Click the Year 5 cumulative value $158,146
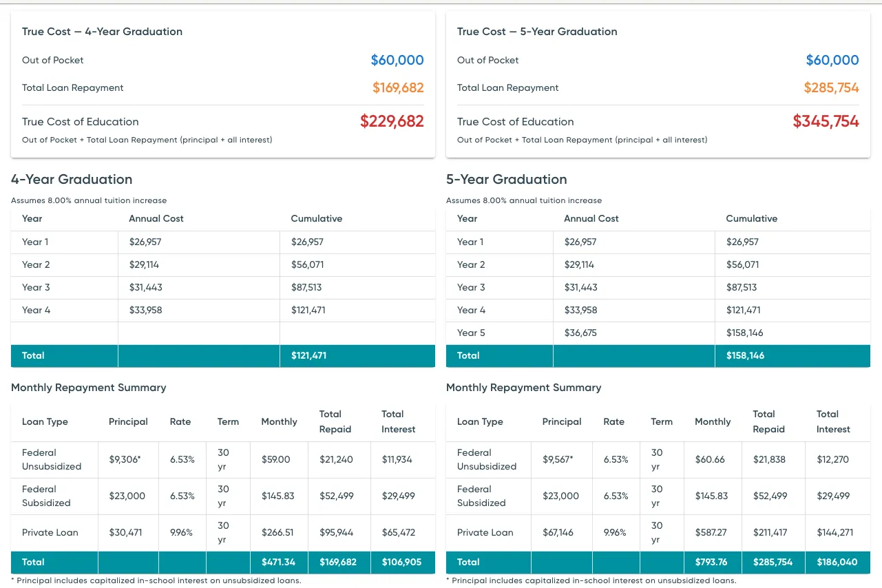882x588 pixels. pos(745,333)
